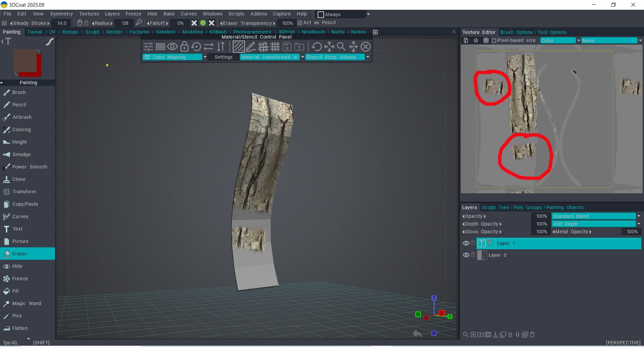
Task: Open the Textures menu
Action: [89, 14]
